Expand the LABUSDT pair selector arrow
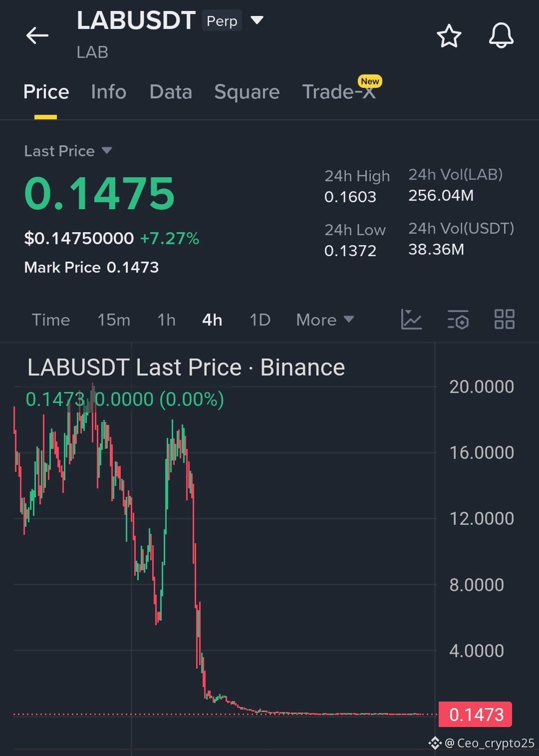The width and height of the screenshot is (539, 756). (257, 20)
